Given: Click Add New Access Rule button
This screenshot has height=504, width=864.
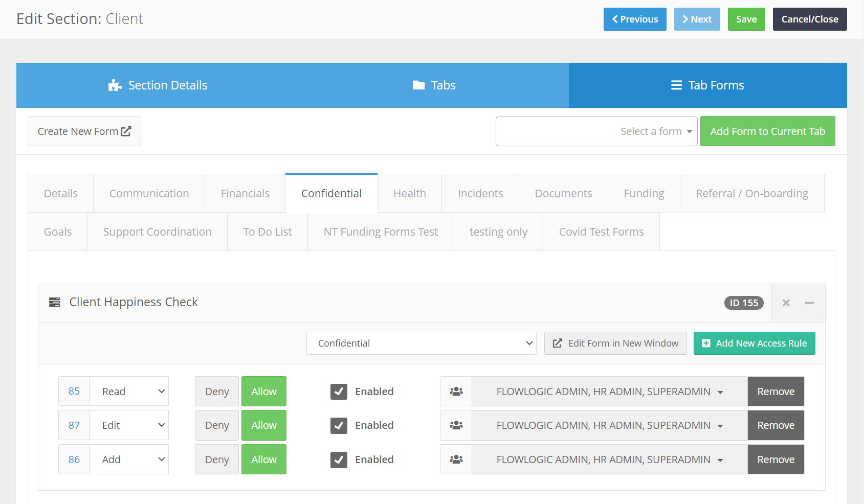Looking at the screenshot, I should tap(755, 343).
